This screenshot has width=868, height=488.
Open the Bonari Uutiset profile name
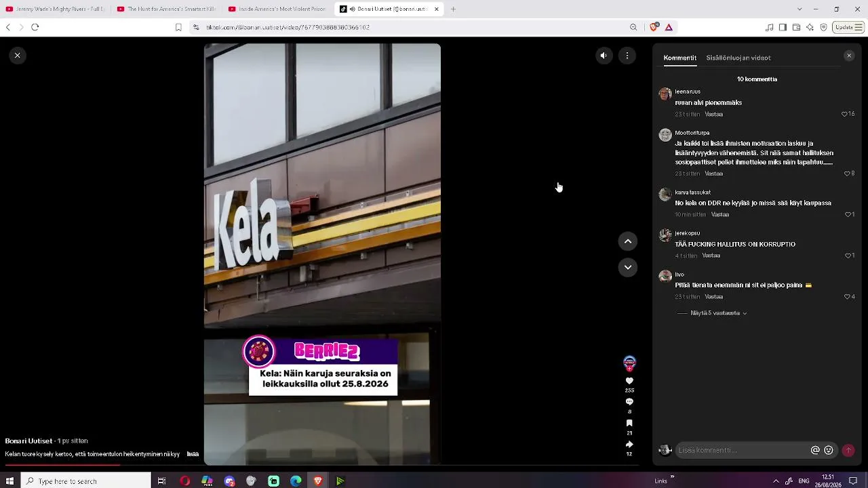click(x=29, y=441)
